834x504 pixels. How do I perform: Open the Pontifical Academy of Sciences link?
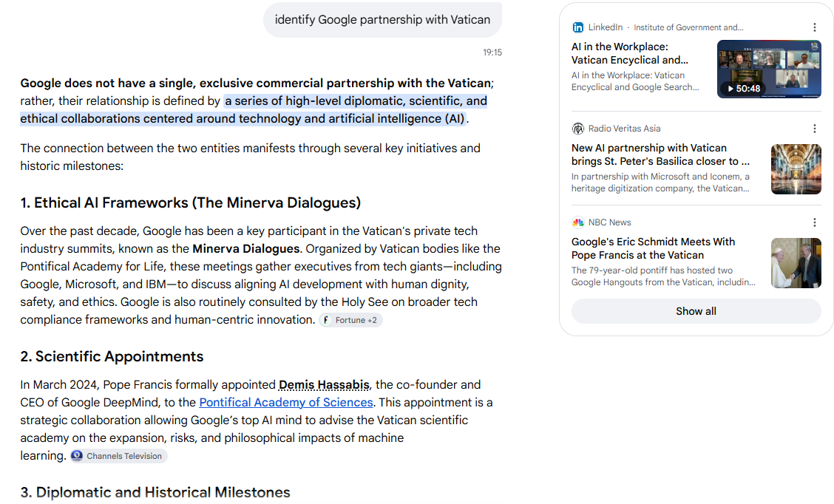point(286,403)
